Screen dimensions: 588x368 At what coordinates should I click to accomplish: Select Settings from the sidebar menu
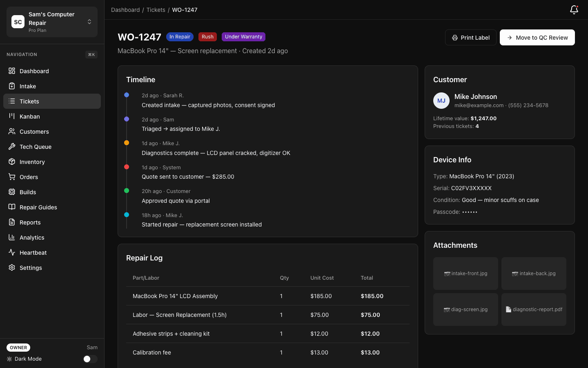(31, 268)
